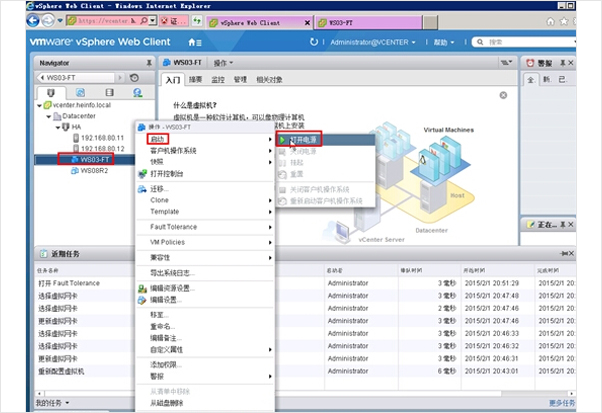Click the browser forward arrow button

(x=48, y=20)
